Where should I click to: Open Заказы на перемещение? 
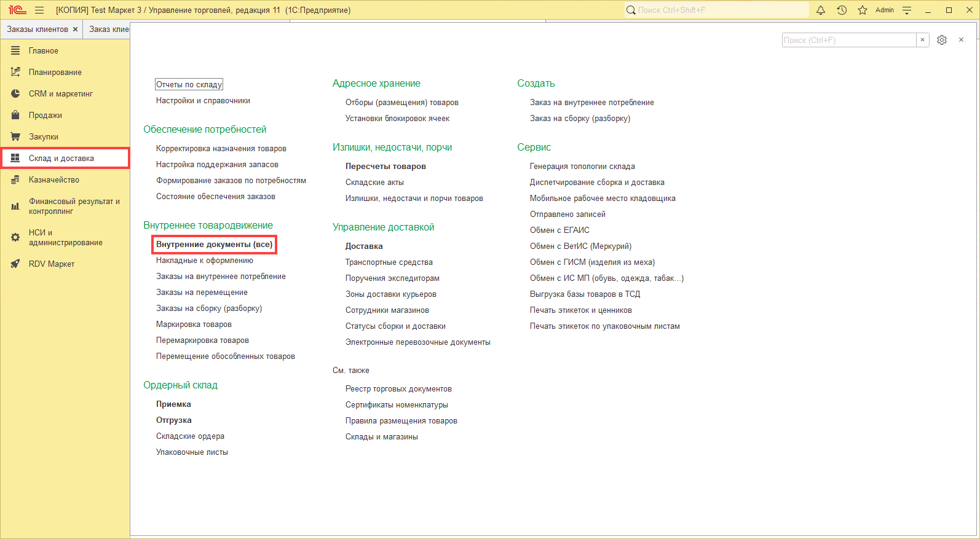202,293
